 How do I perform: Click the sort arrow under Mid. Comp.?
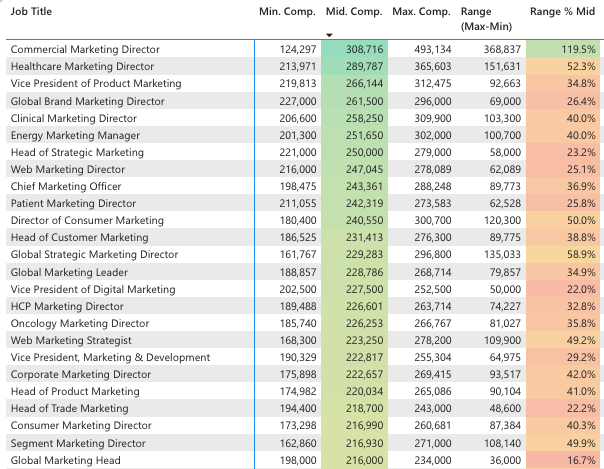329,35
